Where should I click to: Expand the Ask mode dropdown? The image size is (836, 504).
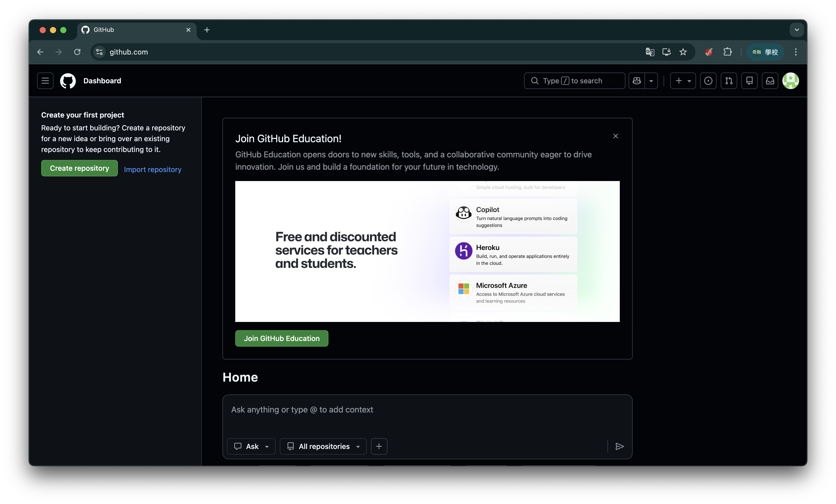click(251, 446)
